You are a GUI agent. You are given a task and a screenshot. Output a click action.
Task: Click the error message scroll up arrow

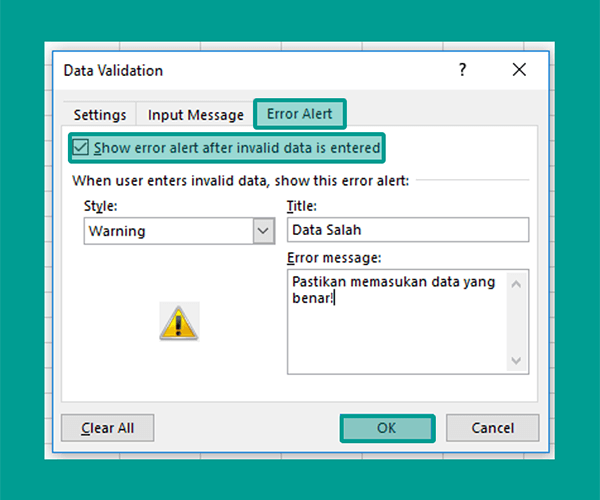click(516, 284)
